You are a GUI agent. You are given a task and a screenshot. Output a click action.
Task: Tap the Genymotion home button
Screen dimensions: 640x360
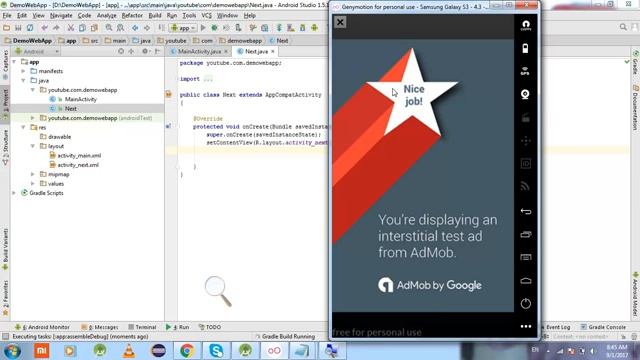(526, 280)
